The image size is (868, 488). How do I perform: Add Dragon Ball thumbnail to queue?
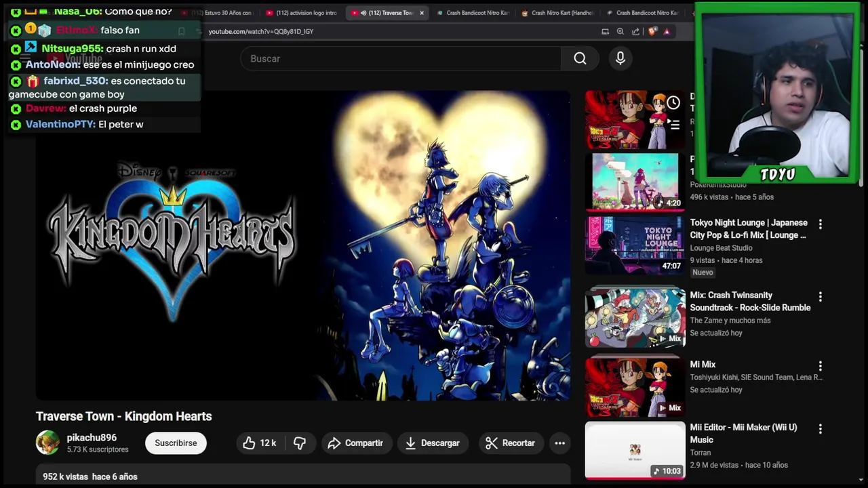coord(673,125)
